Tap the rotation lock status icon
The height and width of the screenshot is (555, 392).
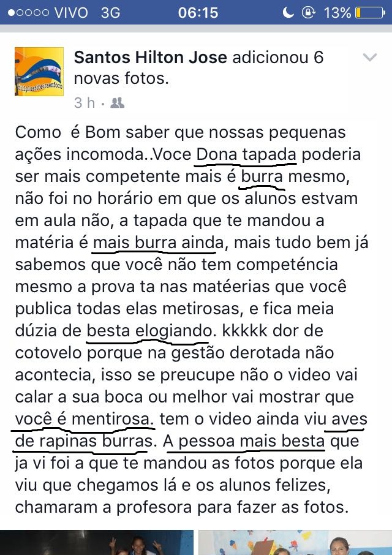pyautogui.click(x=309, y=12)
